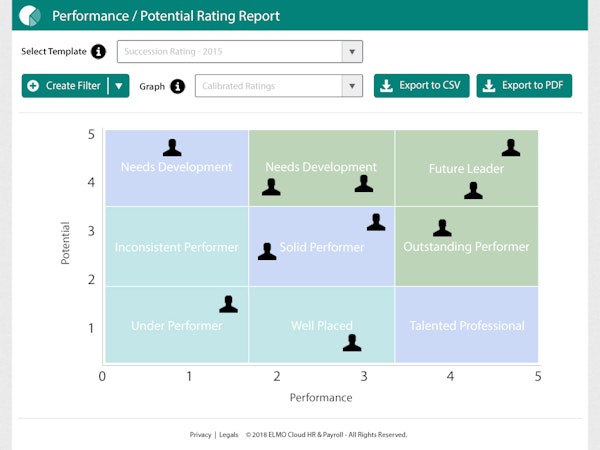Image resolution: width=600 pixels, height=450 pixels.
Task: Click person icon in Well Placed cell
Action: point(352,342)
